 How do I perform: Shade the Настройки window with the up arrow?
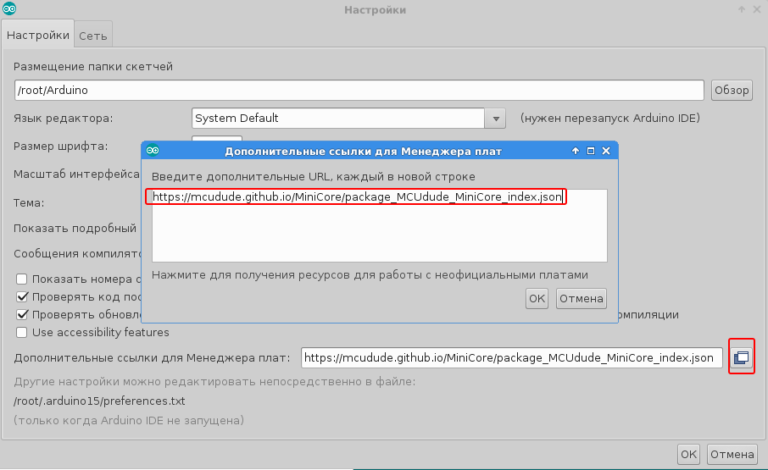[740, 10]
